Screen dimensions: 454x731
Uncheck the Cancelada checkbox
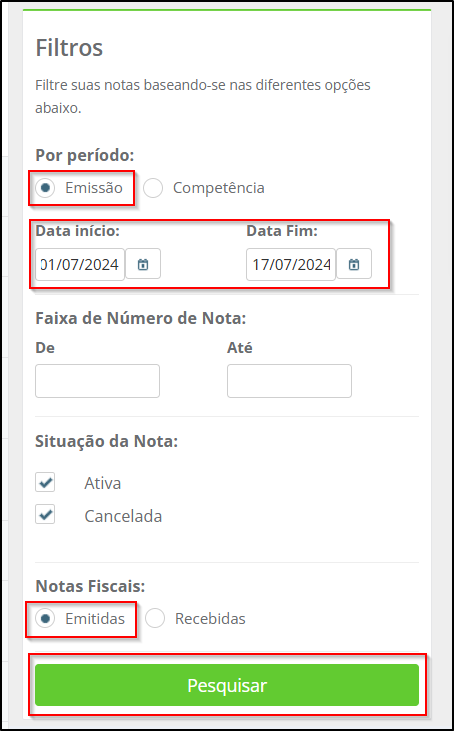click(45, 514)
